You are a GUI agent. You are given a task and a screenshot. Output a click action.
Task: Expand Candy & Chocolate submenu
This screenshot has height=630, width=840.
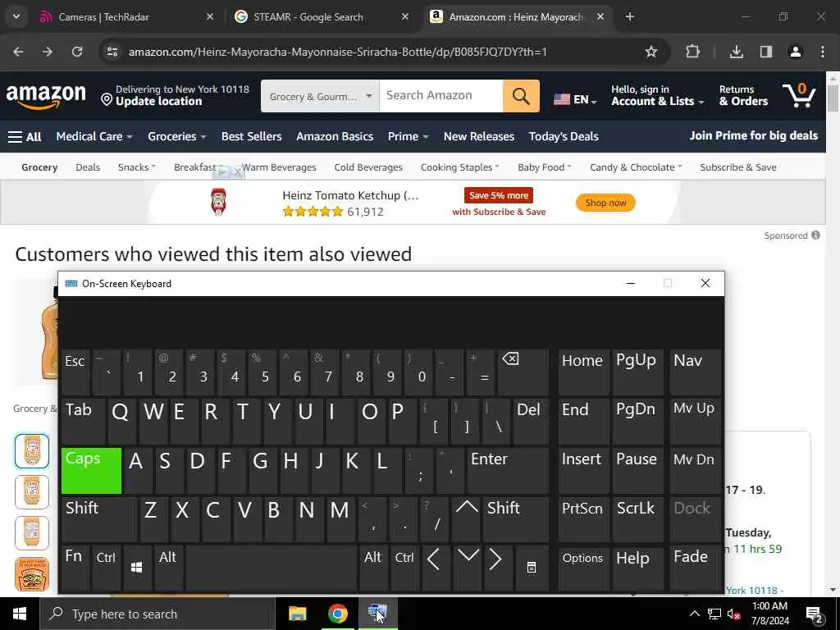pyautogui.click(x=636, y=167)
